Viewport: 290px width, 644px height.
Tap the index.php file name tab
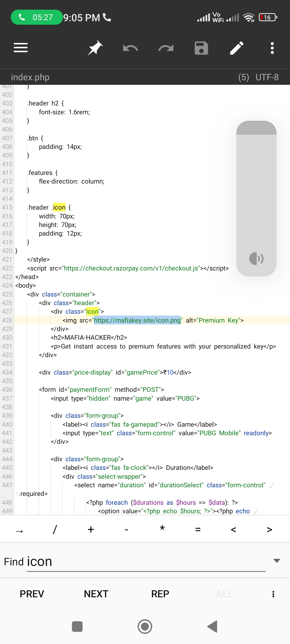pyautogui.click(x=30, y=77)
